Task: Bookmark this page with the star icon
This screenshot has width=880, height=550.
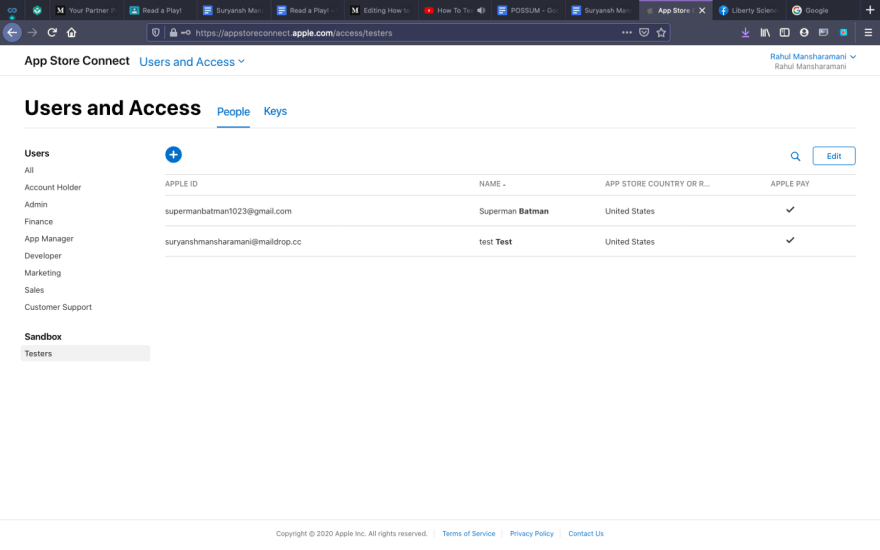Action: click(661, 33)
